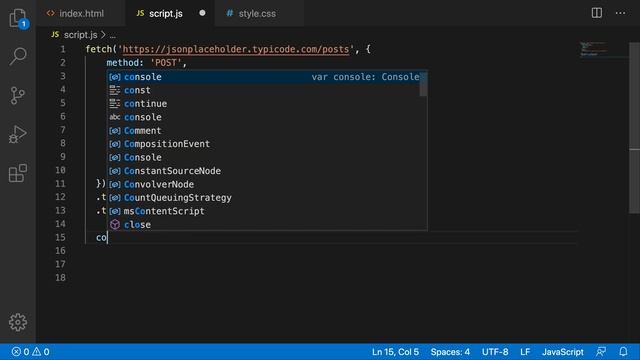Select the highlighted console variable suggestion
640x360 pixels.
tap(264, 77)
